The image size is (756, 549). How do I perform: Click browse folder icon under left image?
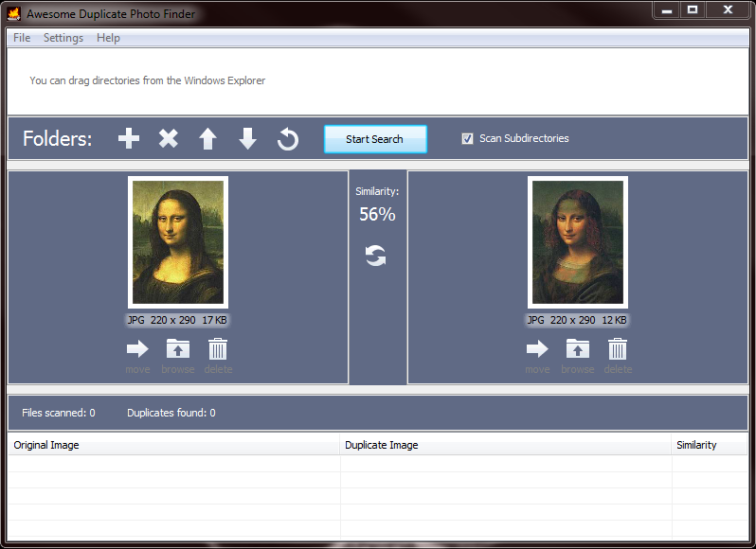click(178, 348)
